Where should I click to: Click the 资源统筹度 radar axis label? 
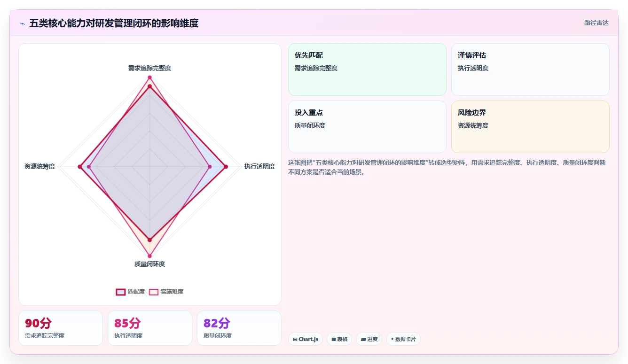(x=40, y=166)
